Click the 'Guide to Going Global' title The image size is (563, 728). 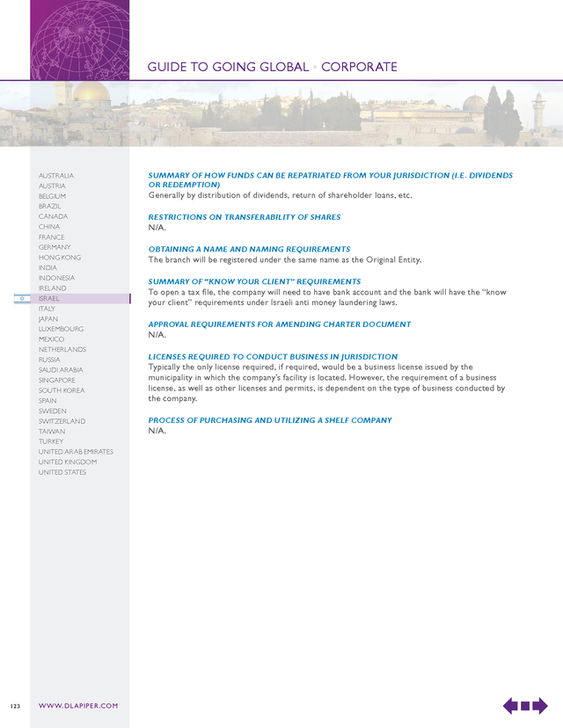(228, 67)
